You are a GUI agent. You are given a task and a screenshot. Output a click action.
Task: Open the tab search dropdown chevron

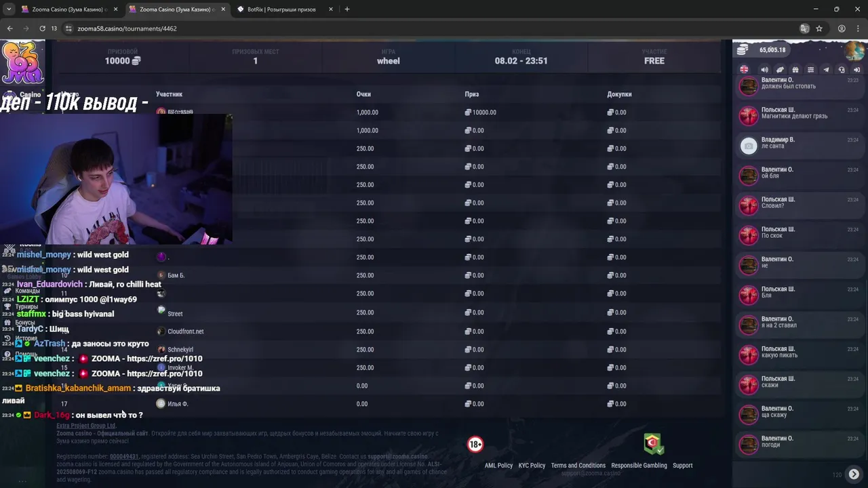pyautogui.click(x=9, y=9)
